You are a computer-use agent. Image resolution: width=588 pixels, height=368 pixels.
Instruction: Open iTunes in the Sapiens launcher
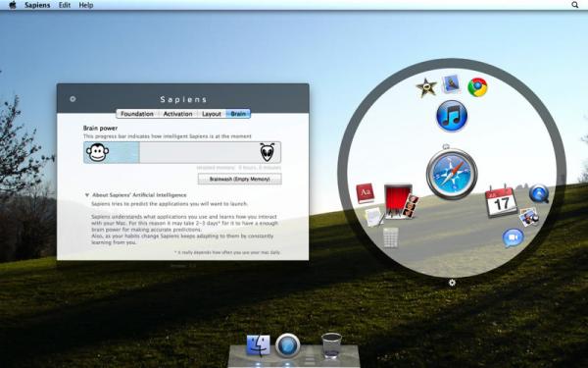coord(452,116)
